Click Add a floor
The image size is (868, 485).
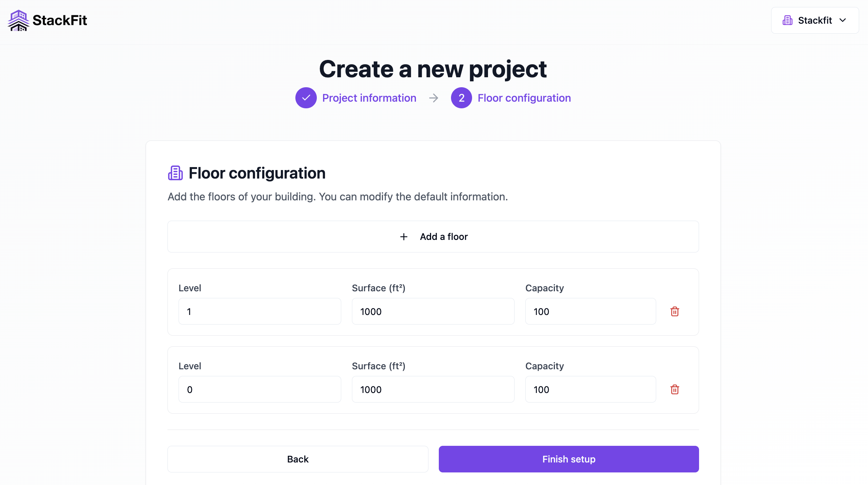click(433, 237)
